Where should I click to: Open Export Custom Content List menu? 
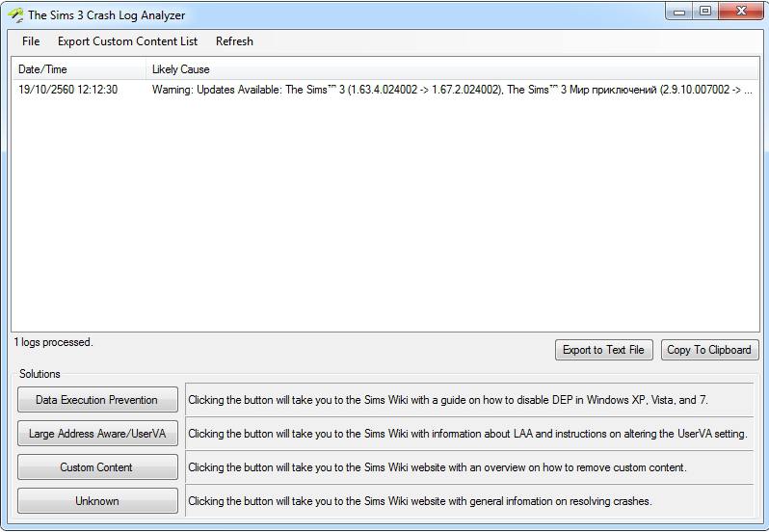tap(127, 41)
